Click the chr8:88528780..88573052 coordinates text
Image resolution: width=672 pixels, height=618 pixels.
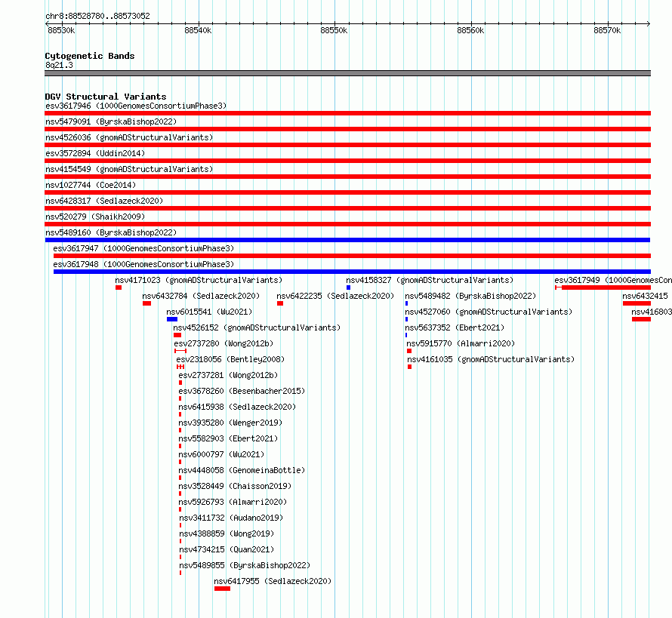(97, 16)
